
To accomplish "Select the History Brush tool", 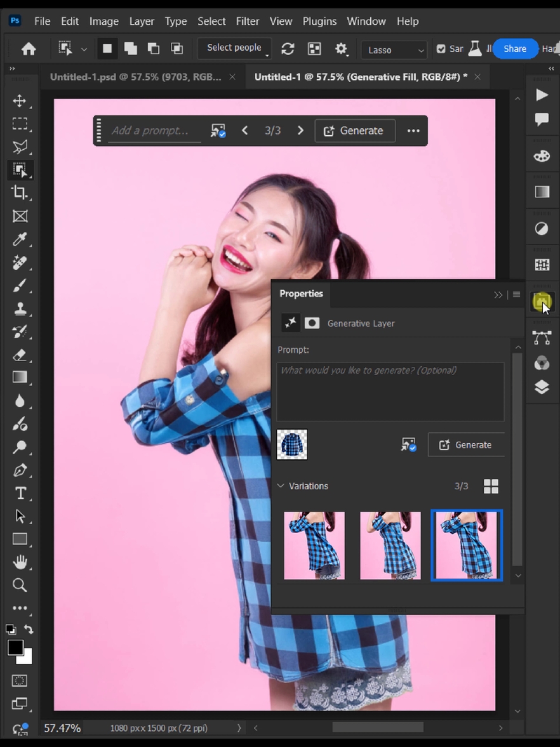I will tap(20, 331).
